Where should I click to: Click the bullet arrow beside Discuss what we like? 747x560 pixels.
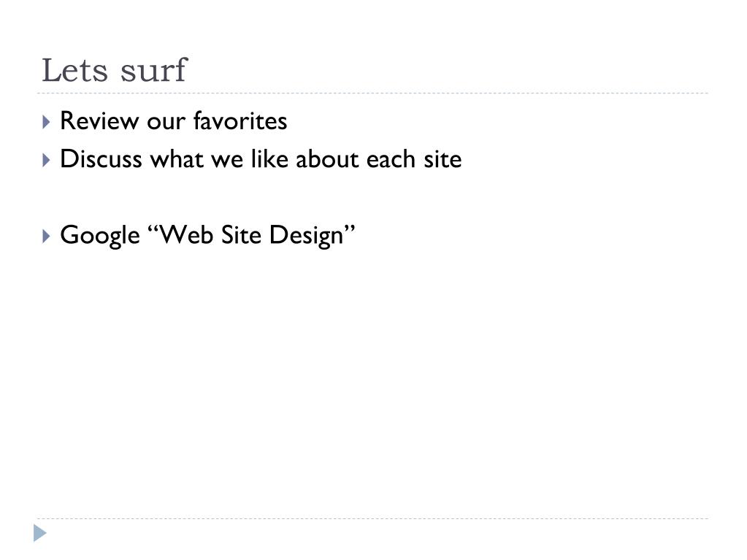(x=46, y=160)
